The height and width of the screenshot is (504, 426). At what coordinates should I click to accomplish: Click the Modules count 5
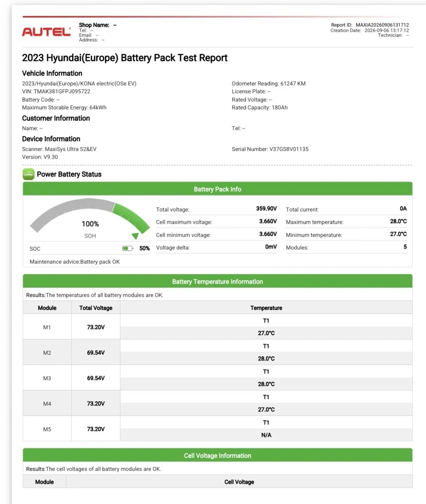(x=405, y=247)
